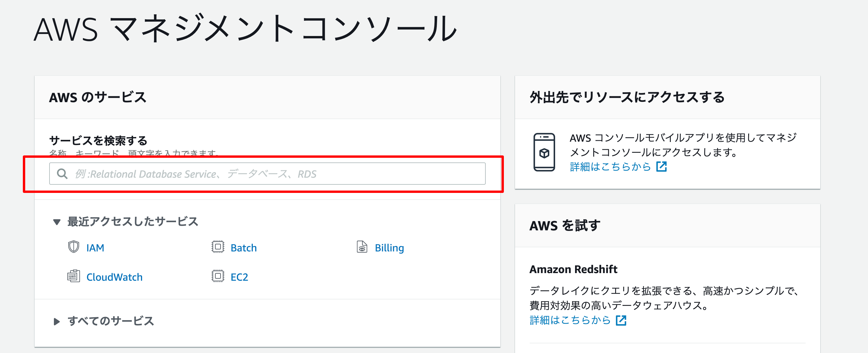The height and width of the screenshot is (353, 868).
Task: Open the EC2 service link
Action: pos(239,277)
